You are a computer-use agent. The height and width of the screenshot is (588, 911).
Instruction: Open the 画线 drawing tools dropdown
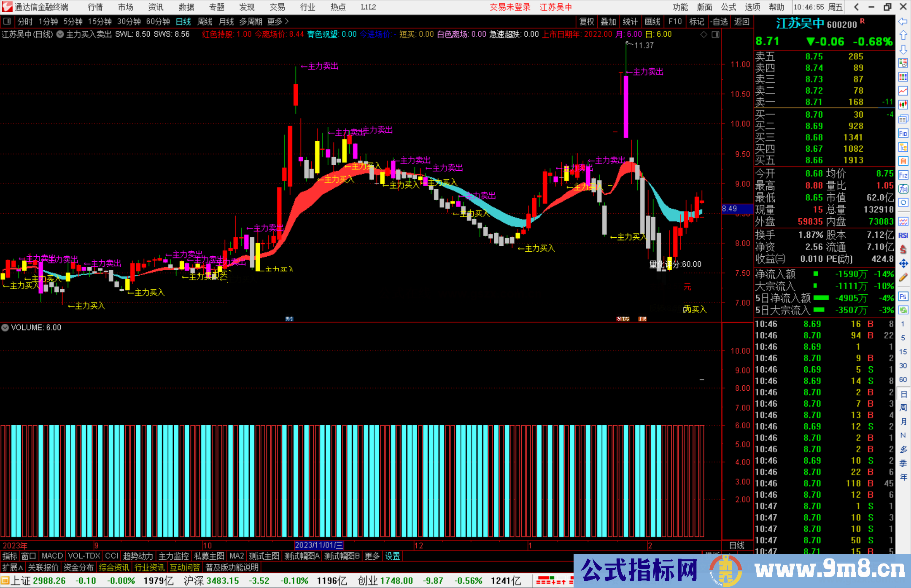(652, 21)
